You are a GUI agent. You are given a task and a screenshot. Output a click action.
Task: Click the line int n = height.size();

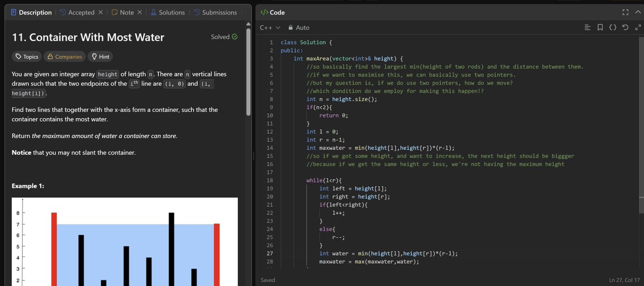click(x=342, y=99)
